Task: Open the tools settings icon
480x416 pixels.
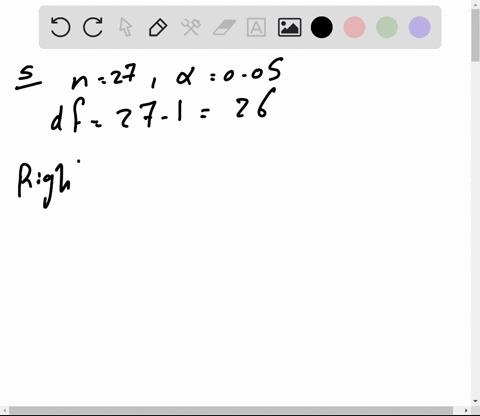Action: (x=191, y=27)
